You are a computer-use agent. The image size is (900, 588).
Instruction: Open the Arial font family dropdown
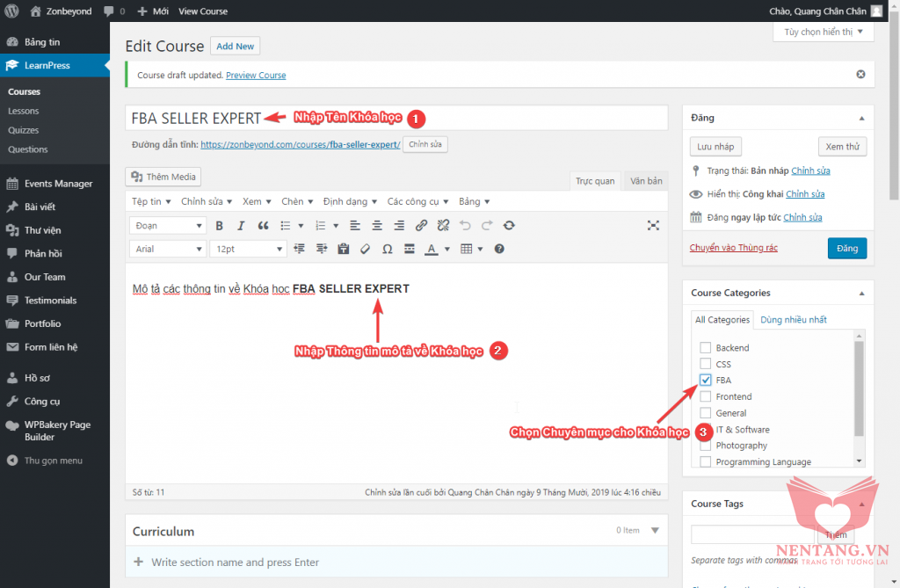pyautogui.click(x=167, y=249)
